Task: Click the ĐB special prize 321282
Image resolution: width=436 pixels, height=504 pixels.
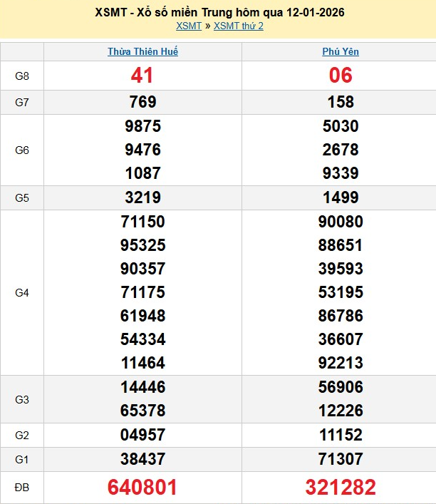Action: tap(341, 488)
